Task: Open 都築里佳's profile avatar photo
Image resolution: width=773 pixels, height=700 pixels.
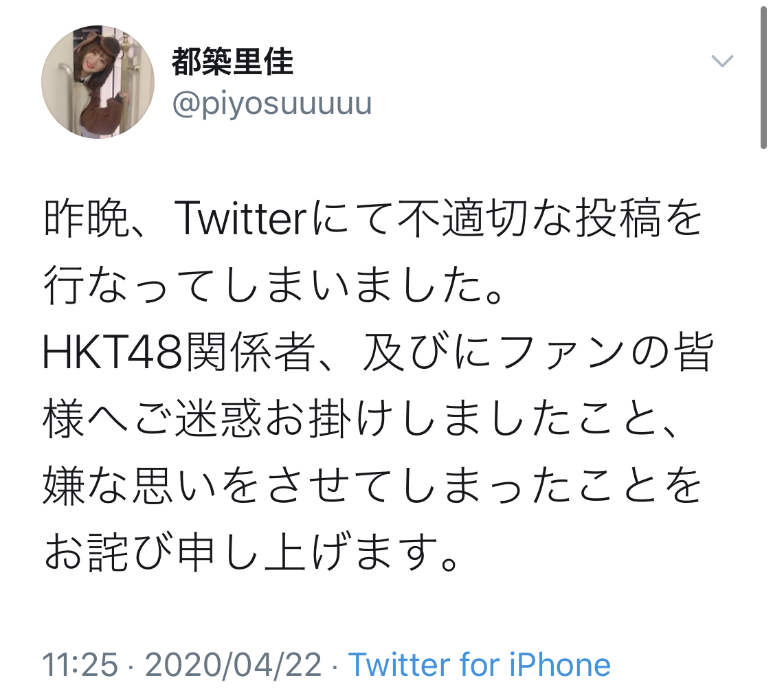Action: tap(98, 82)
